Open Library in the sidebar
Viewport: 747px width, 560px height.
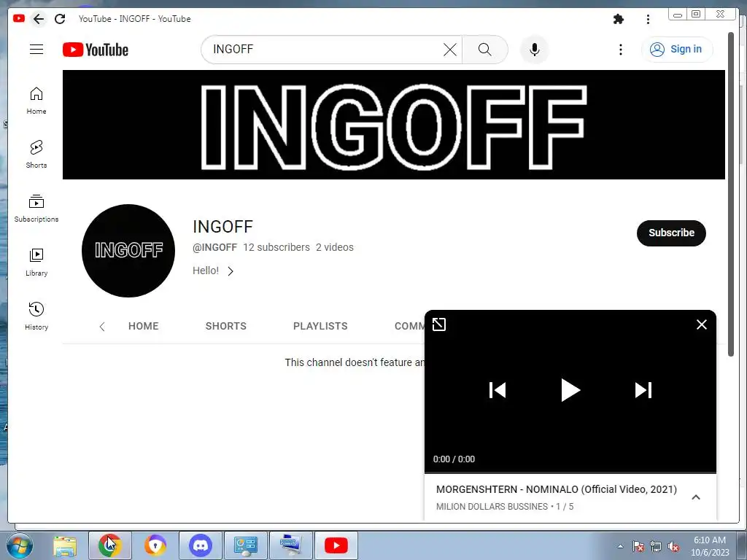[36, 262]
